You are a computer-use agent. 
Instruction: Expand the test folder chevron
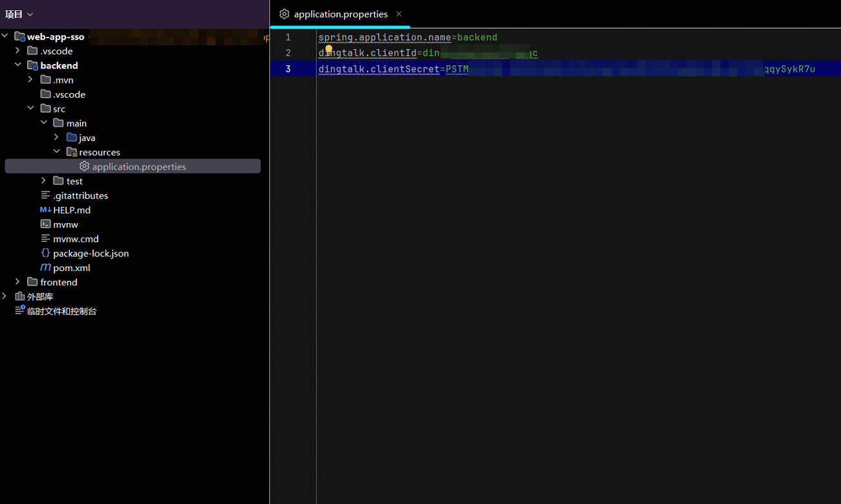point(43,181)
